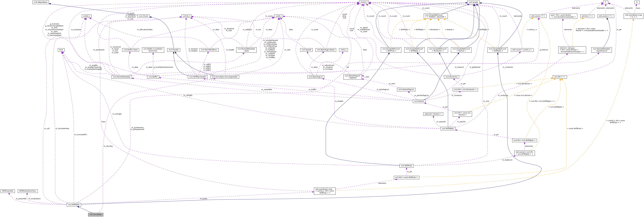Open ns3::PacketMetadata::DataFreeList node
This screenshot has height=217, width=644.
(x=601, y=50)
